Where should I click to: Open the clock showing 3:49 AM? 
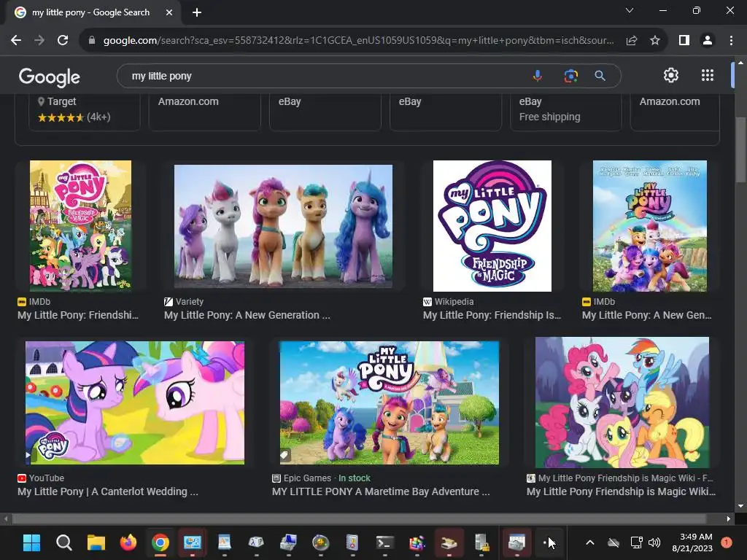692,542
